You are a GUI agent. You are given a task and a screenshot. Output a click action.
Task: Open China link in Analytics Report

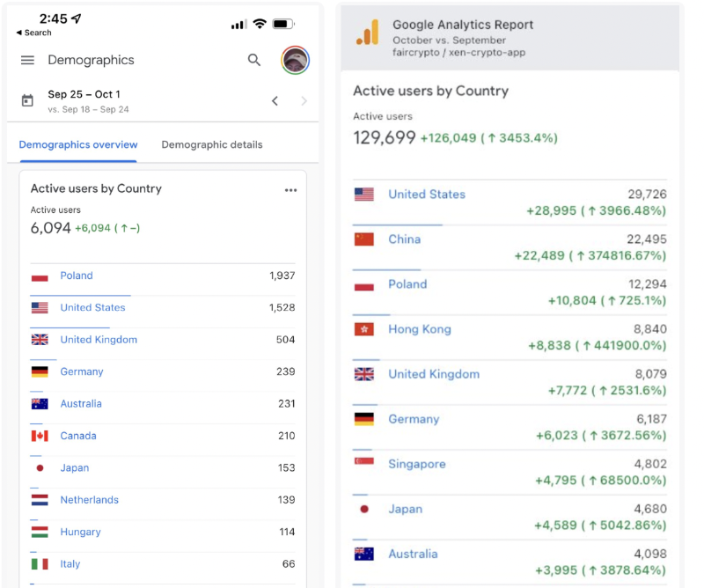coord(404,239)
